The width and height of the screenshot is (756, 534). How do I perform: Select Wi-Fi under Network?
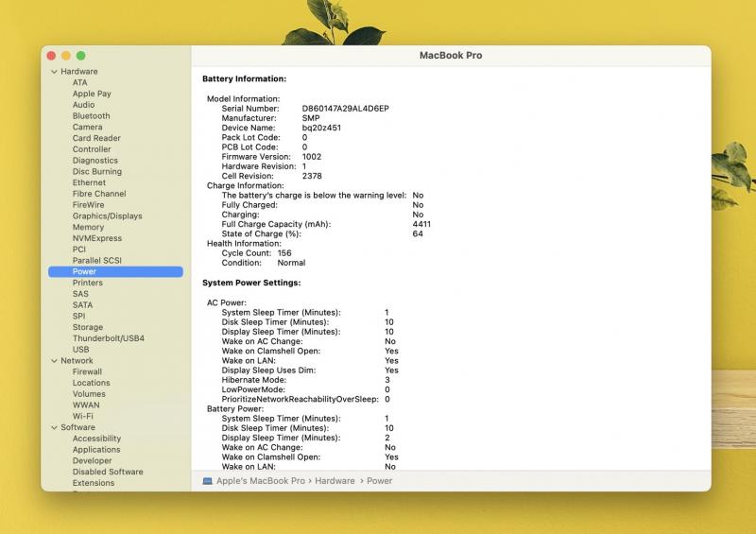click(82, 416)
